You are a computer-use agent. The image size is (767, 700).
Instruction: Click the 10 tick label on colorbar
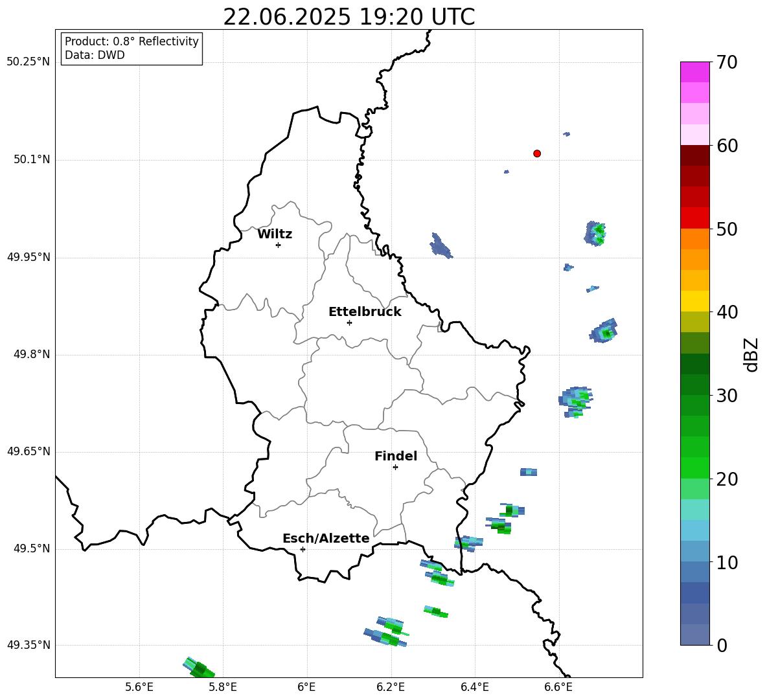(x=727, y=562)
